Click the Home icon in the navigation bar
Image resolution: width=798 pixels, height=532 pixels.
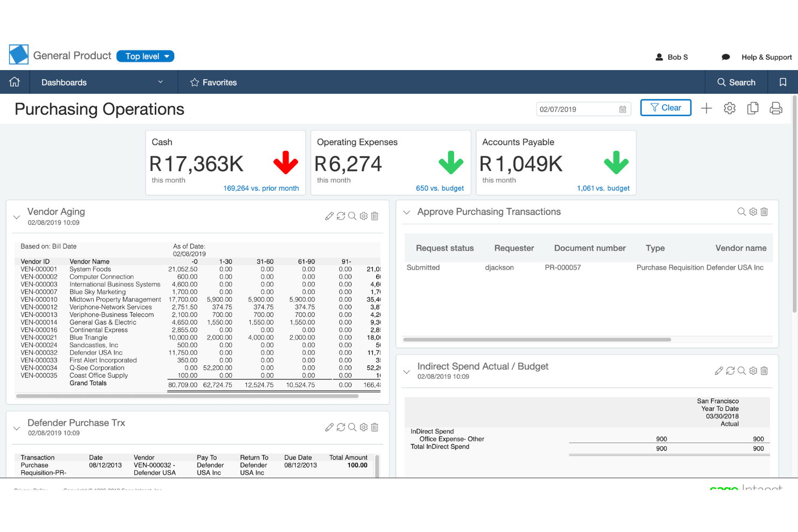(15, 82)
